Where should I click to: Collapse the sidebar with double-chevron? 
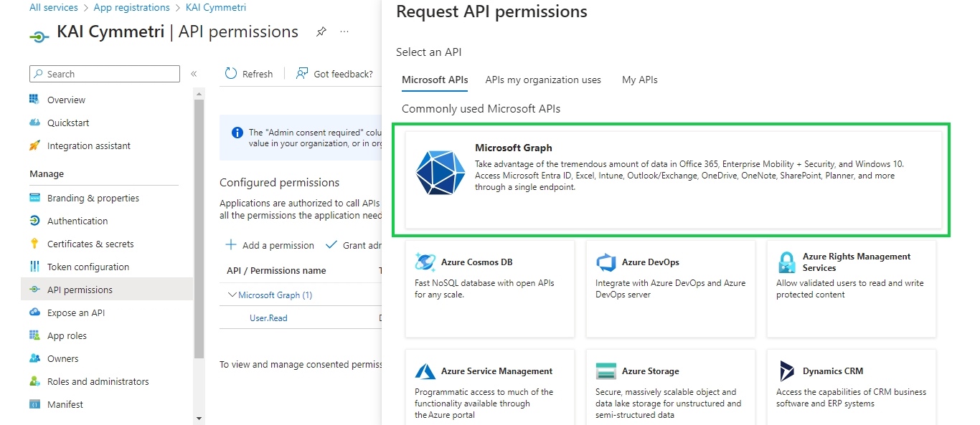point(194,74)
